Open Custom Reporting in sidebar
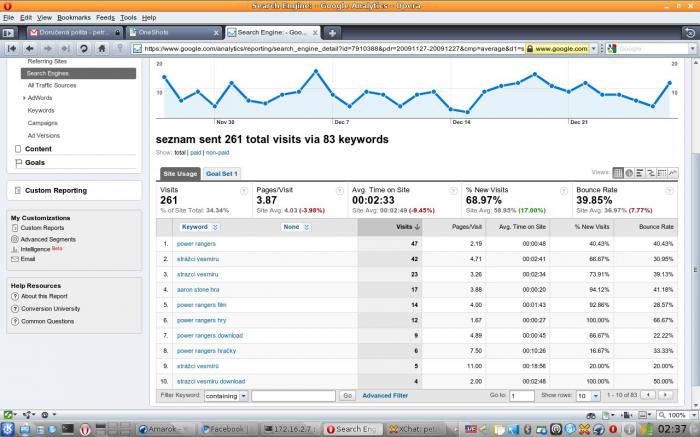700x437 pixels. (56, 191)
